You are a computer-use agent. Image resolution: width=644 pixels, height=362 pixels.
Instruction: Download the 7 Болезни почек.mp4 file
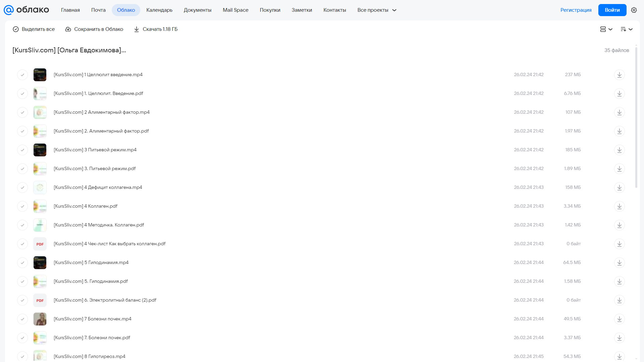pos(619,319)
